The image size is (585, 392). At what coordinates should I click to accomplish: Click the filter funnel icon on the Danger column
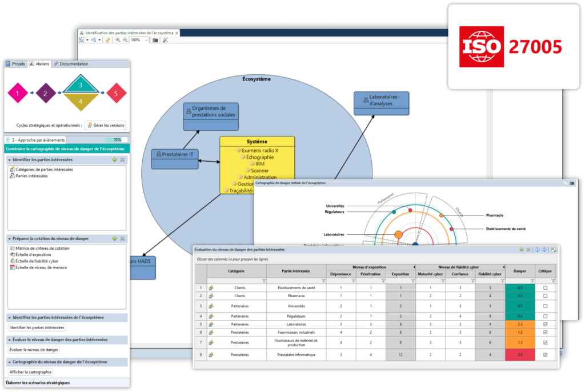(x=531, y=281)
